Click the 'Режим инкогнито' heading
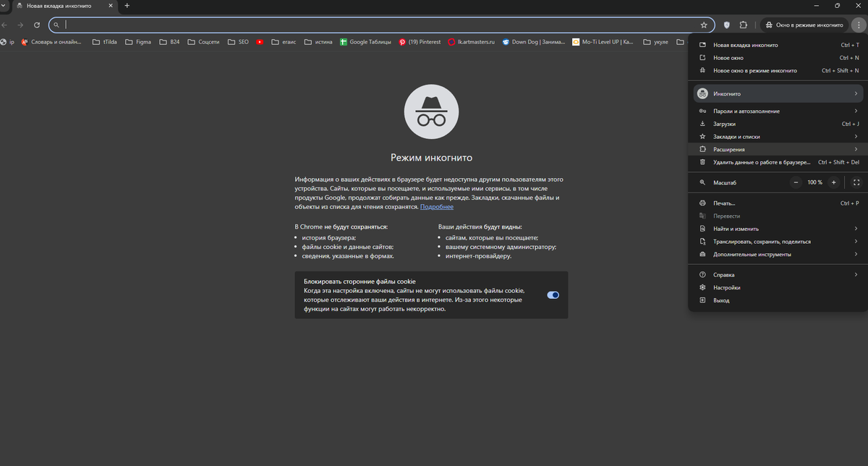The height and width of the screenshot is (466, 868). tap(431, 157)
